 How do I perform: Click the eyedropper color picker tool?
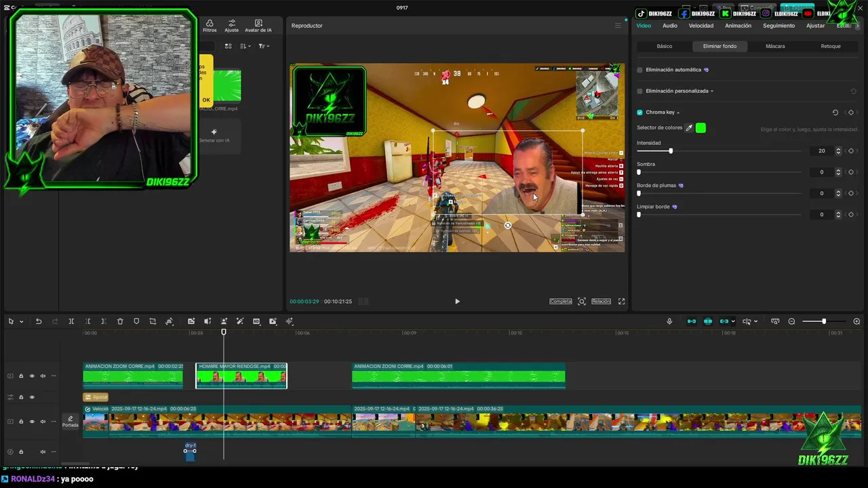point(689,127)
